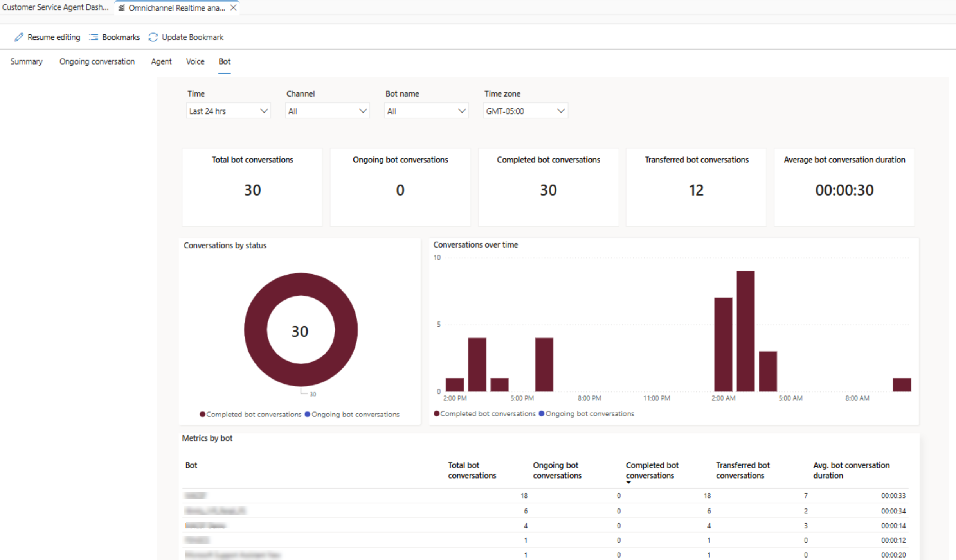Image resolution: width=956 pixels, height=560 pixels.
Task: Click the bar above the 2:00 AM label
Action: point(723,345)
